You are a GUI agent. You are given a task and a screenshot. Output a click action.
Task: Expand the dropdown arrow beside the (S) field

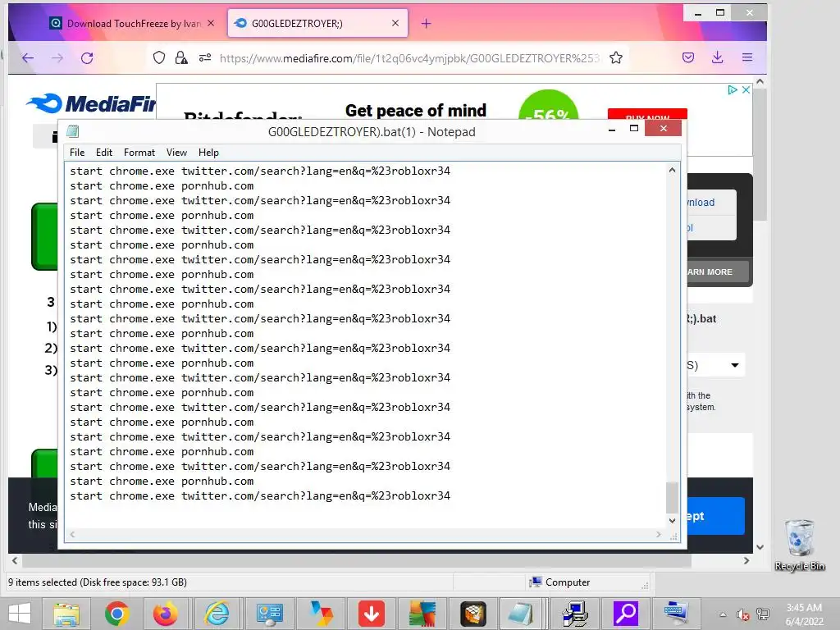click(735, 365)
